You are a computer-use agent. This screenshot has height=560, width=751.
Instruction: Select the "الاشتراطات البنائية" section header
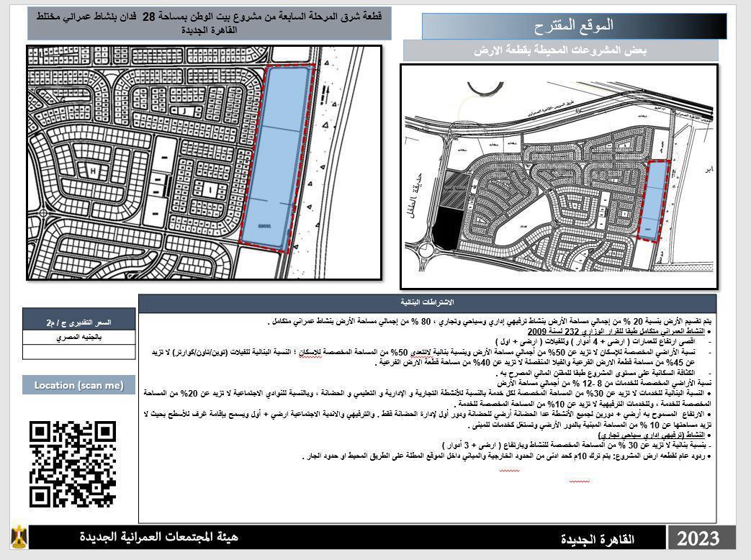coord(427,302)
